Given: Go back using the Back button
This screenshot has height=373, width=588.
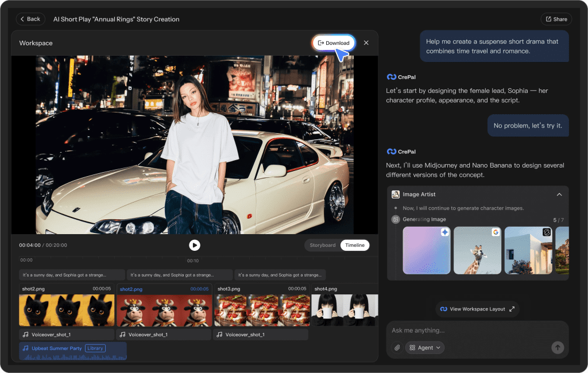Looking at the screenshot, I should (30, 19).
